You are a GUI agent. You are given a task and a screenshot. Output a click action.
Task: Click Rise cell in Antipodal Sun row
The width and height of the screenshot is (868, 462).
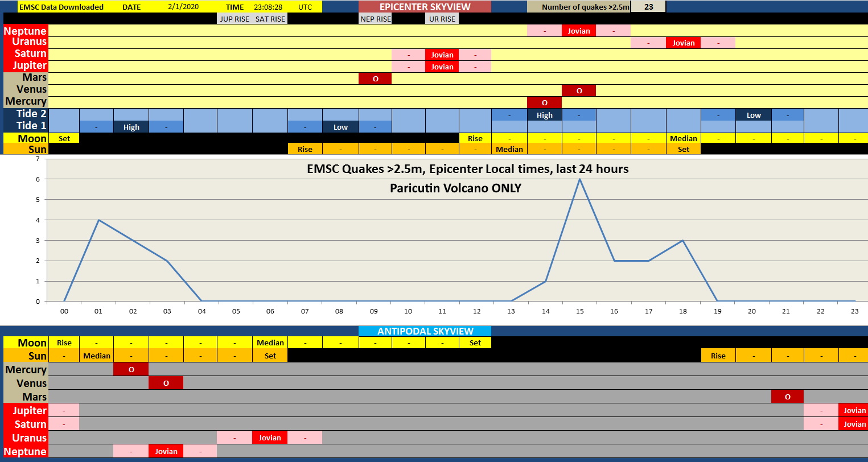coord(718,356)
